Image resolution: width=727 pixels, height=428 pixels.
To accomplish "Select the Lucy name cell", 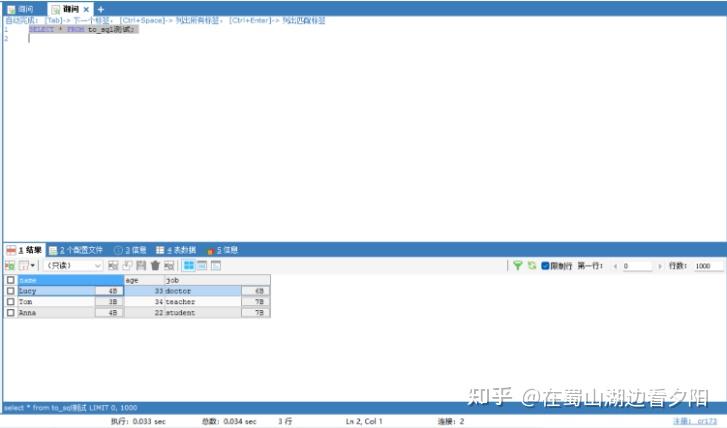I will pos(56,291).
